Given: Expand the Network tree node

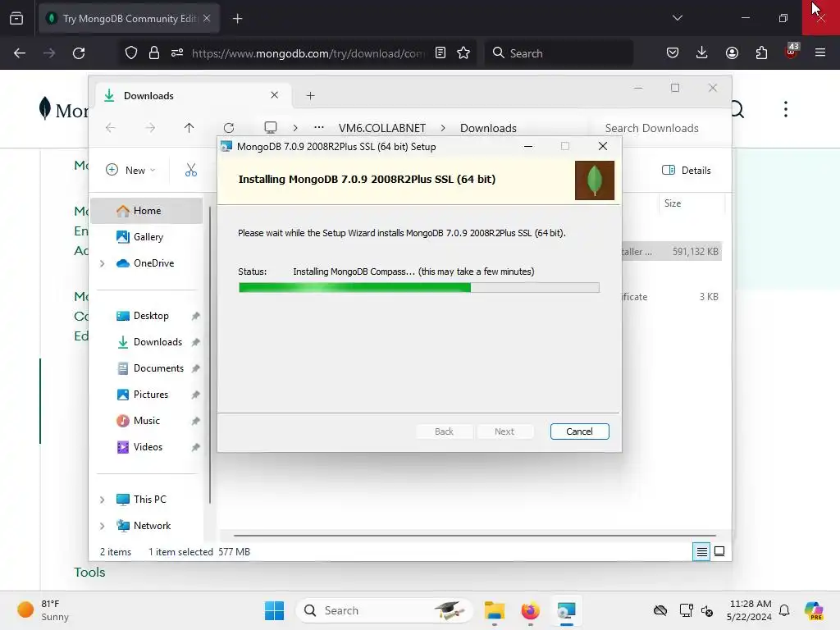Looking at the screenshot, I should pyautogui.click(x=103, y=526).
